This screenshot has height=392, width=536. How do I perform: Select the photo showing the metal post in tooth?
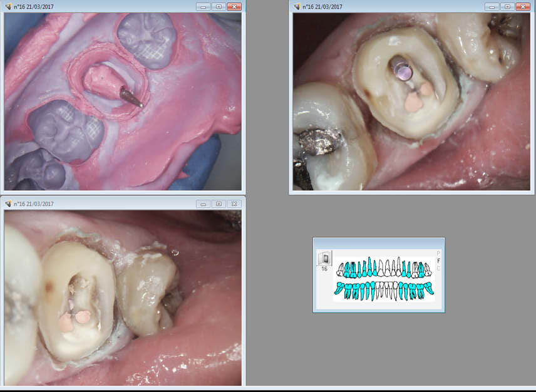click(x=411, y=100)
